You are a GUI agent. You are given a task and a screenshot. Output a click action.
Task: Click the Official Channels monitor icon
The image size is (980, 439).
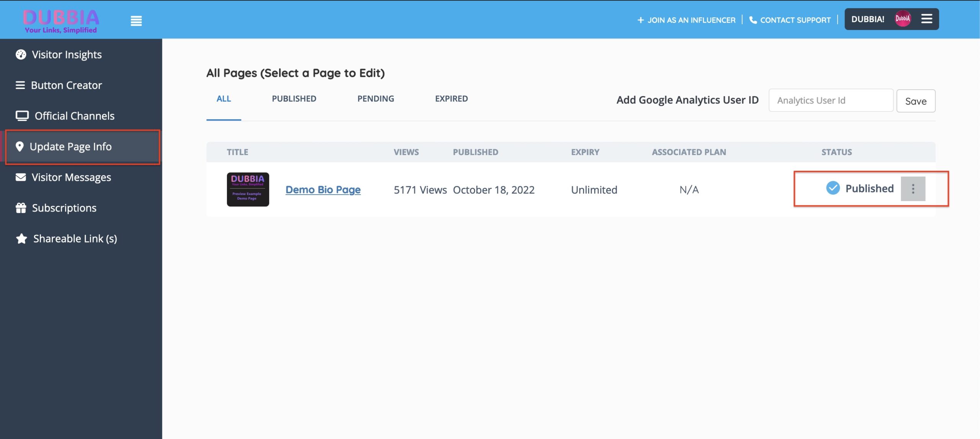coord(22,116)
